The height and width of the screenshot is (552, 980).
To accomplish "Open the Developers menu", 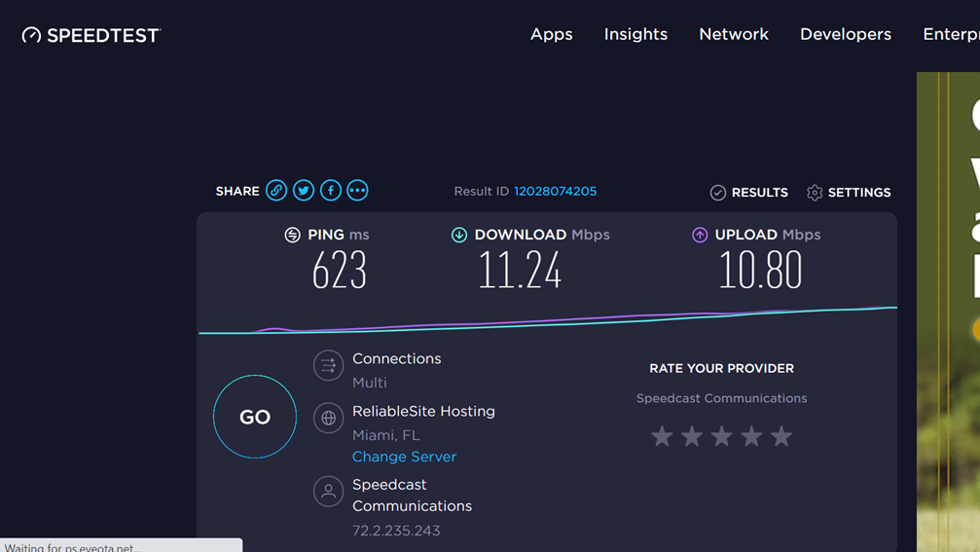I will click(x=845, y=34).
